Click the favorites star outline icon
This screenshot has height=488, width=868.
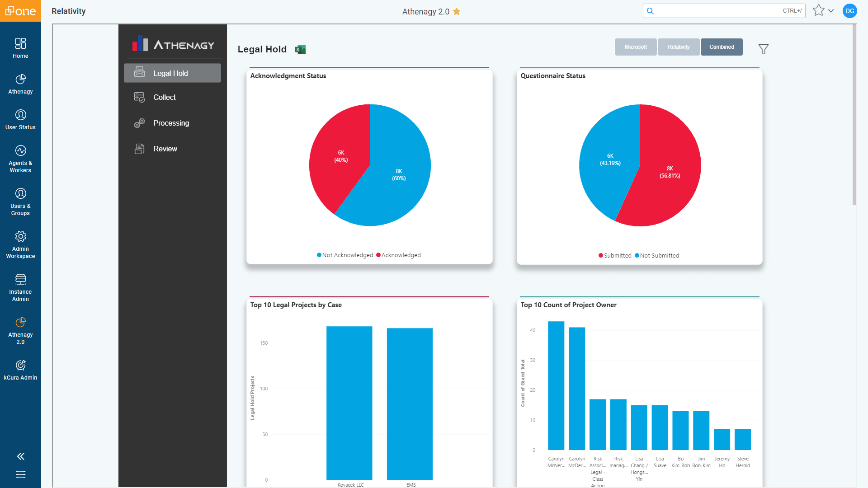point(819,11)
